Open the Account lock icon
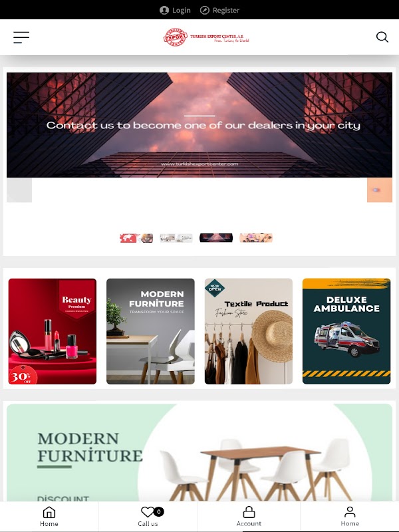Screen dimensions: 399x532 [249, 512]
